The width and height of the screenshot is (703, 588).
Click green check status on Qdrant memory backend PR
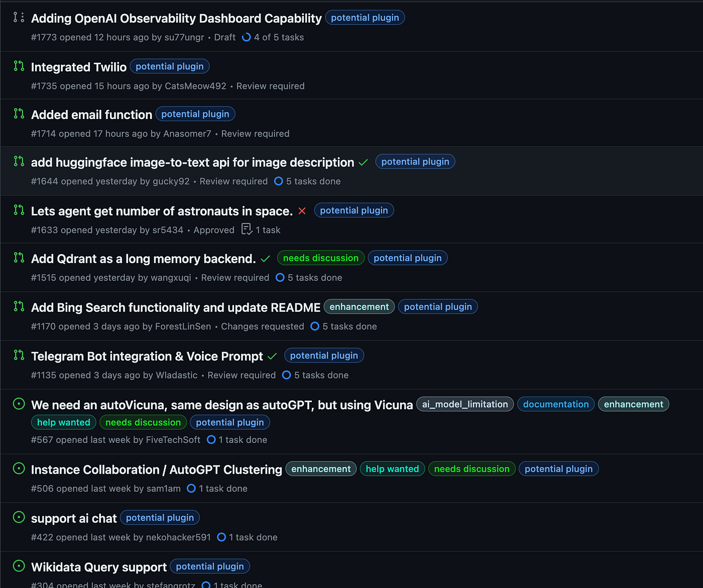[266, 259]
